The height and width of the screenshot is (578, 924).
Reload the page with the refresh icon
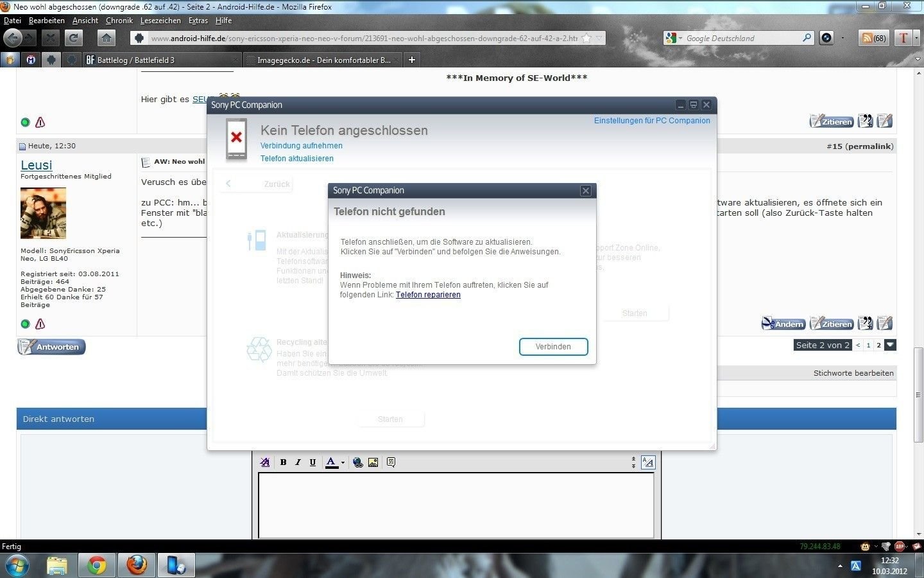(x=74, y=39)
